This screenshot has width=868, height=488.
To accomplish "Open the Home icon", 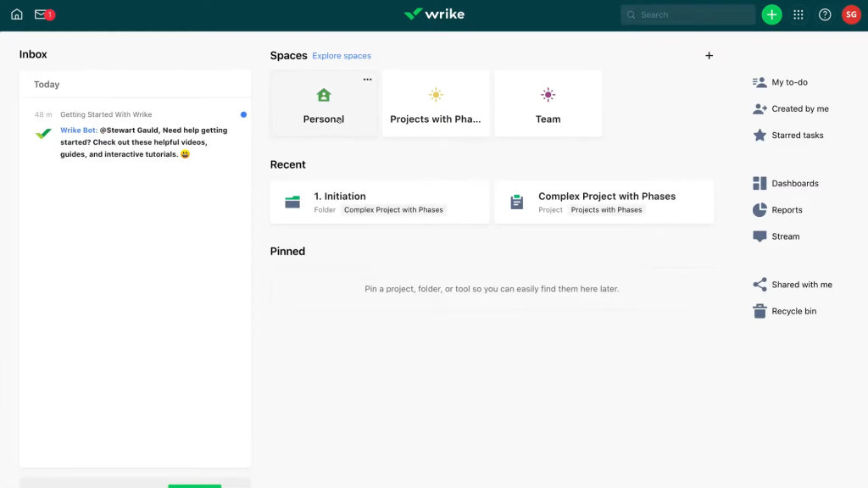I will (x=15, y=14).
